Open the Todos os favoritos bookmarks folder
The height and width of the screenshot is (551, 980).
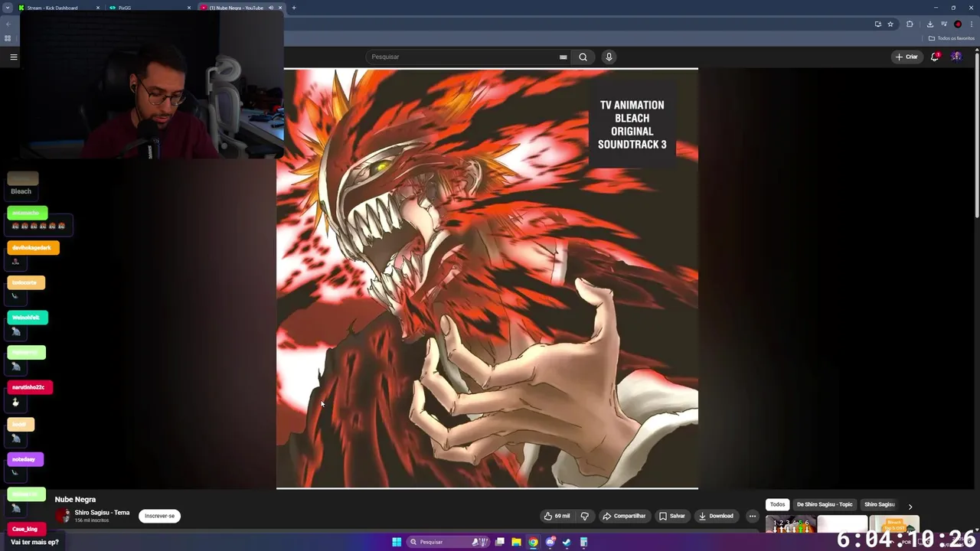pyautogui.click(x=952, y=38)
